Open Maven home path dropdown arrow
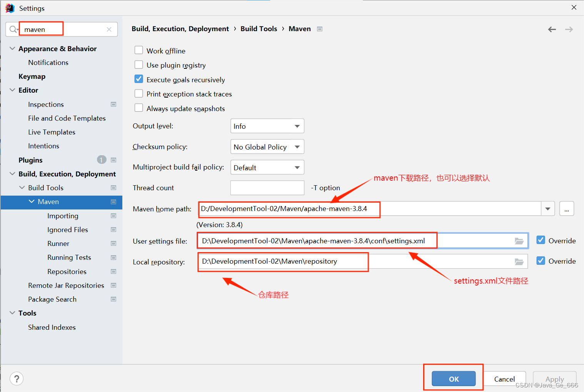The height and width of the screenshot is (392, 584). pyautogui.click(x=548, y=209)
